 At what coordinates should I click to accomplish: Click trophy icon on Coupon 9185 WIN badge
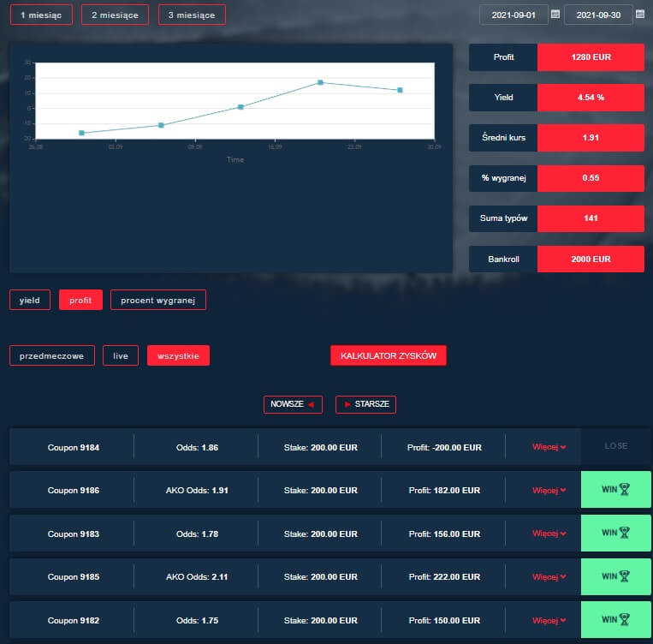tap(625, 576)
